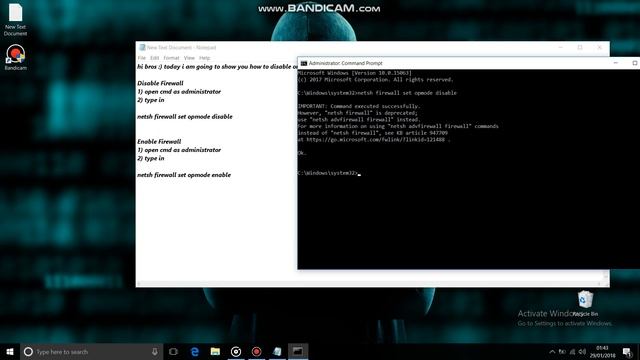The height and width of the screenshot is (360, 640).
Task: Click 'netsh firewall set opmode disable' in Notepad
Action: point(185,117)
